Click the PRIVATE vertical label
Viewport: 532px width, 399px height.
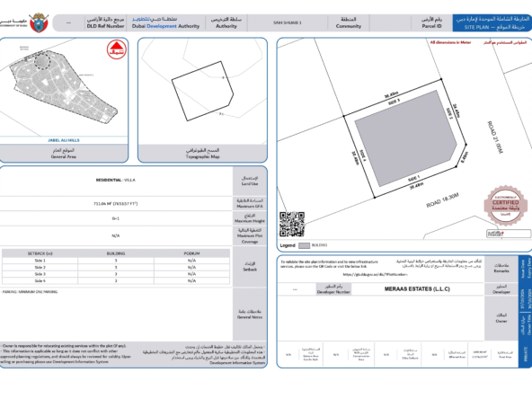[526, 354]
